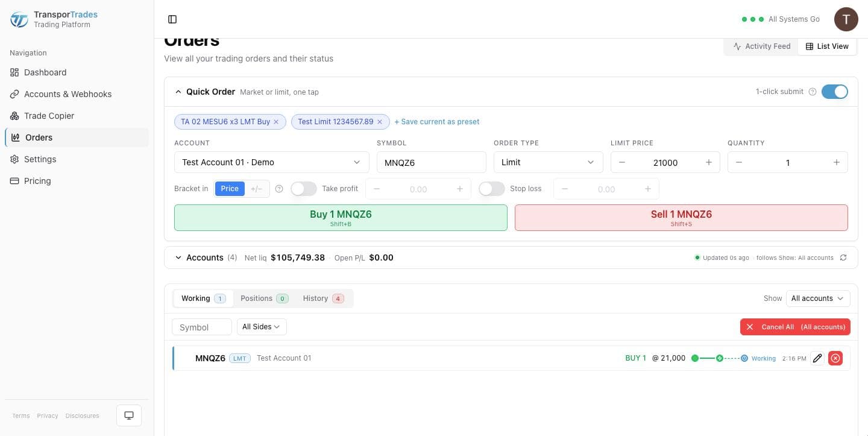Increase the limit price with plus
This screenshot has width=868, height=436.
click(x=709, y=162)
